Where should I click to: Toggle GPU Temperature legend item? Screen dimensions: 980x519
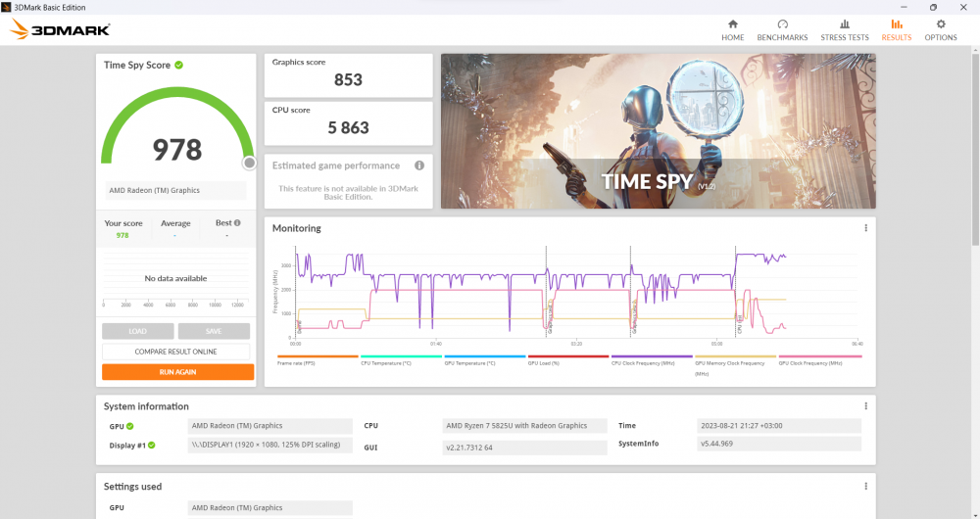pos(485,360)
